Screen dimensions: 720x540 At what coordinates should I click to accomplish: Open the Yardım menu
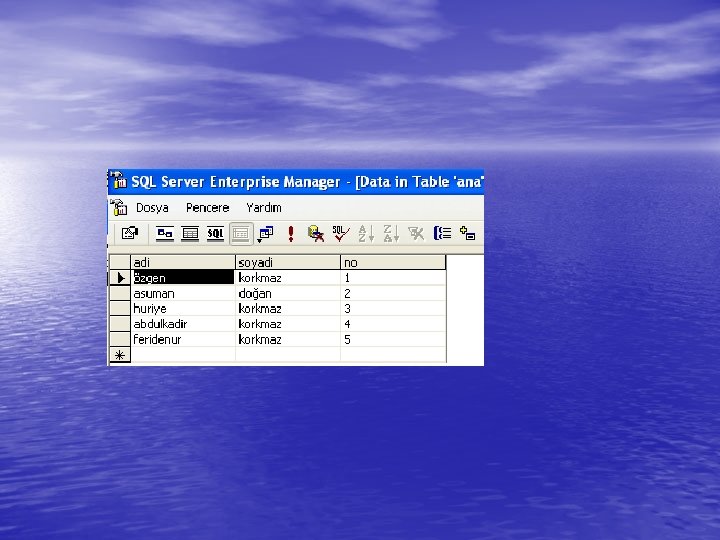pos(264,208)
